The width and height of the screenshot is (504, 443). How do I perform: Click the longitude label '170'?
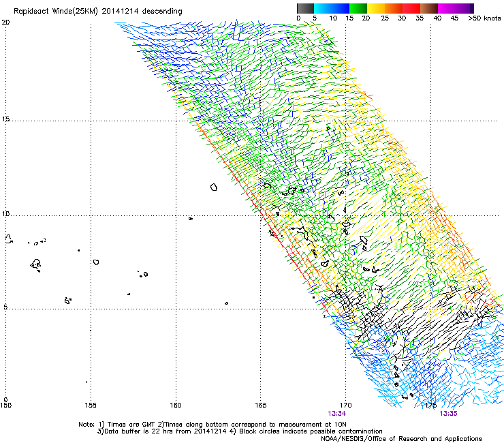(345, 405)
